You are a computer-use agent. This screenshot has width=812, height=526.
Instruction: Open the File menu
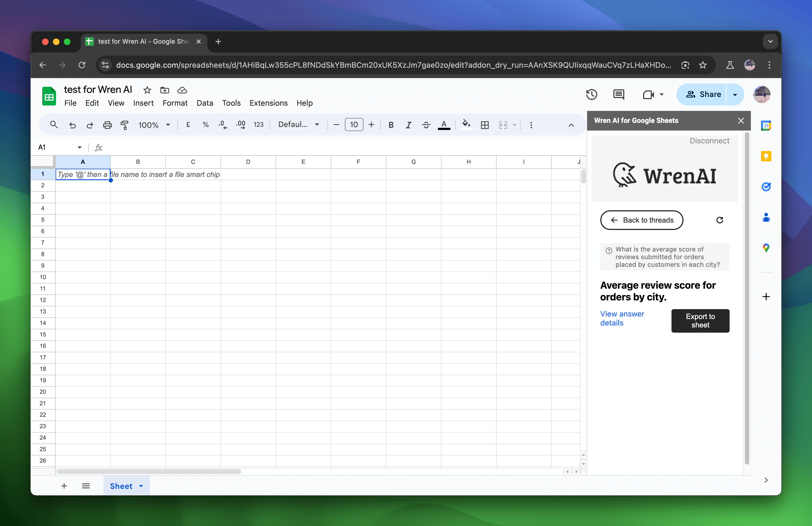tap(70, 103)
